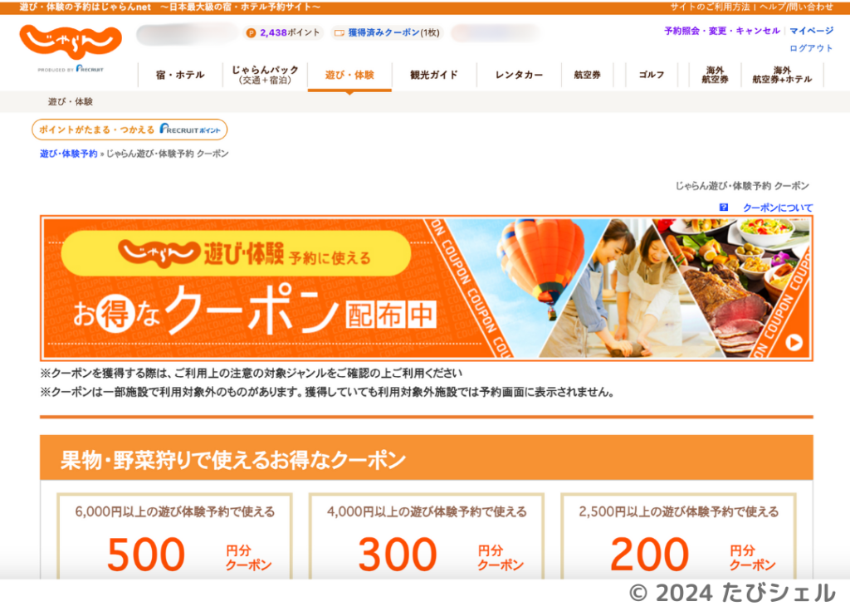Image resolution: width=850 pixels, height=616 pixels.
Task: Select the 遊び・体験 tab
Action: [349, 75]
